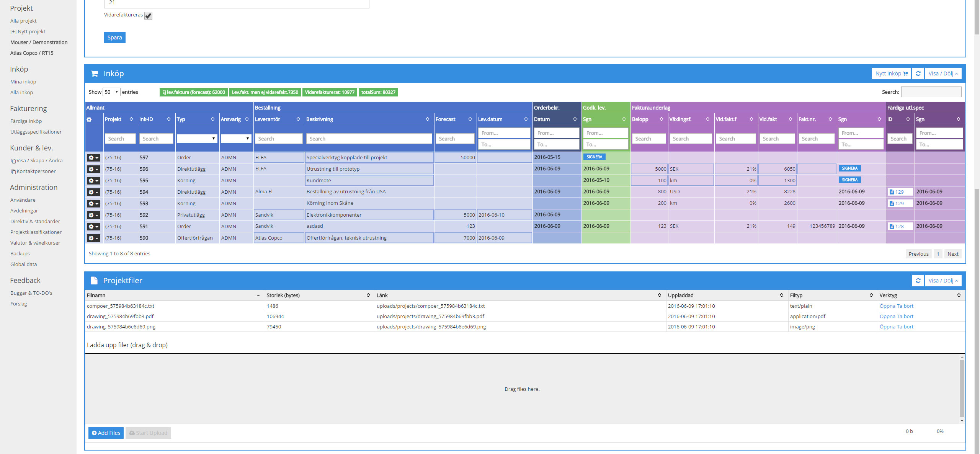Open the Typ column filter dropdown
This screenshot has height=454, width=980.
coord(197,139)
